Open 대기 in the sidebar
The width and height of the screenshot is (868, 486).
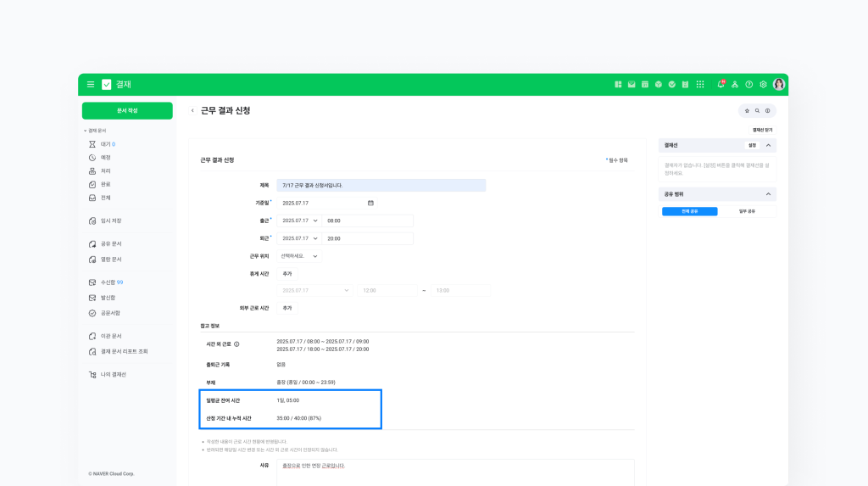[x=105, y=144]
